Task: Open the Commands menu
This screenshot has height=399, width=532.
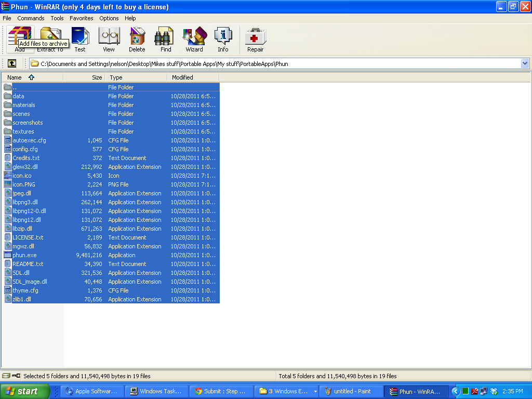Action: pyautogui.click(x=31, y=18)
